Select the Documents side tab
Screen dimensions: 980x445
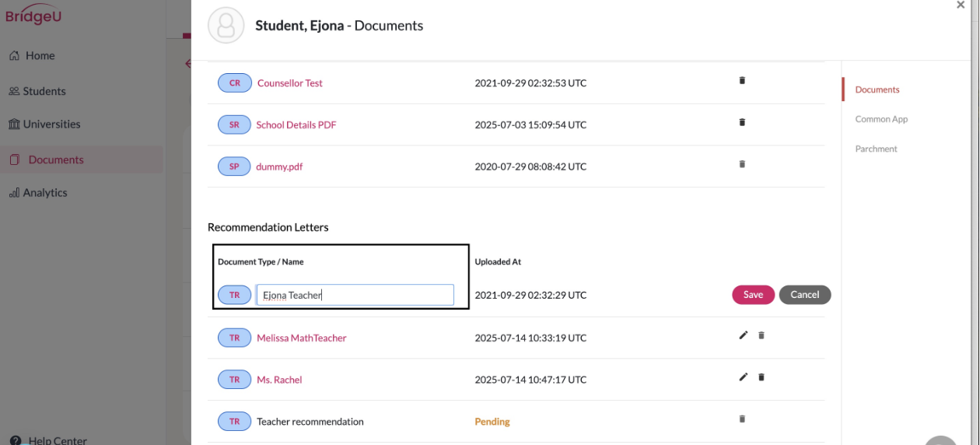[877, 89]
